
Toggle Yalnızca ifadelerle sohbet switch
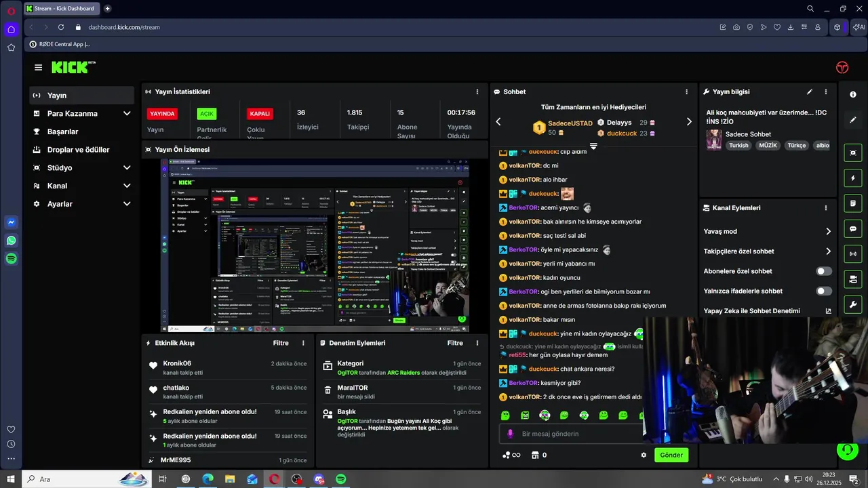pyautogui.click(x=824, y=291)
